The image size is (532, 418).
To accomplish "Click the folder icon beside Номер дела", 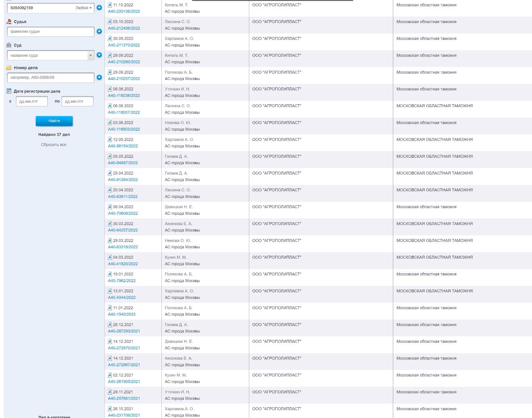I will (9, 68).
